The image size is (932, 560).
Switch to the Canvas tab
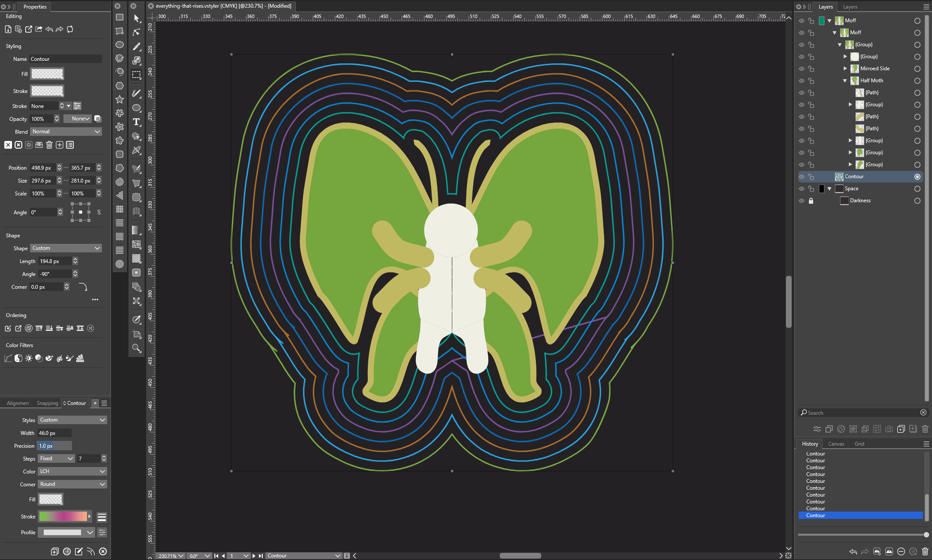point(836,444)
